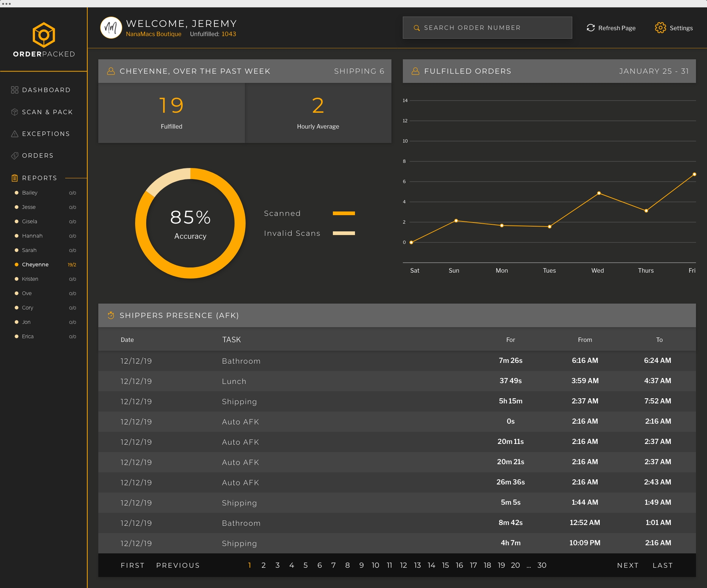The height and width of the screenshot is (588, 707).
Task: Click the NEXT pagination button
Action: [x=627, y=565]
